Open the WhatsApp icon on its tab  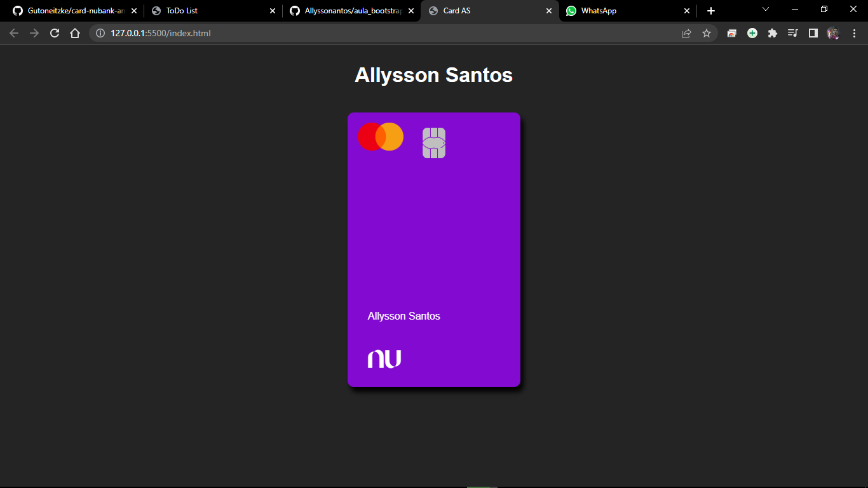tap(571, 11)
